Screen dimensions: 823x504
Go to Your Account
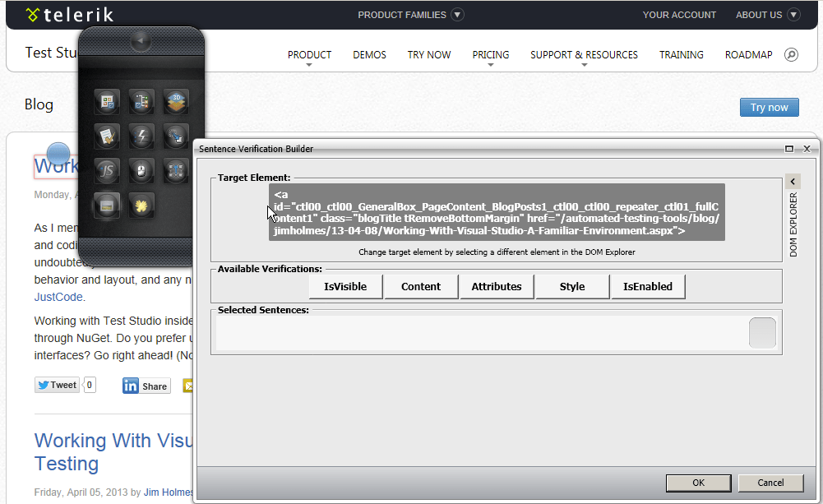(x=679, y=15)
